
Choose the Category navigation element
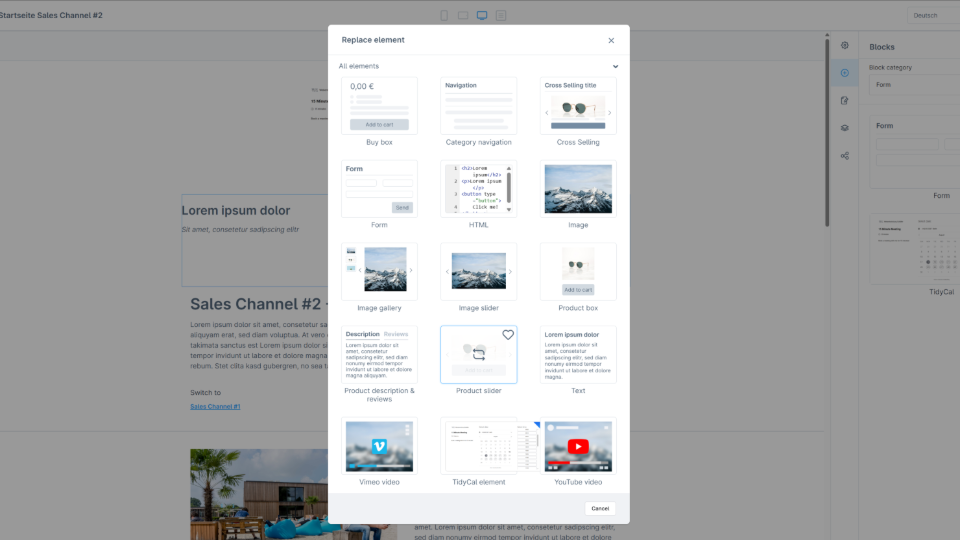coord(478,106)
